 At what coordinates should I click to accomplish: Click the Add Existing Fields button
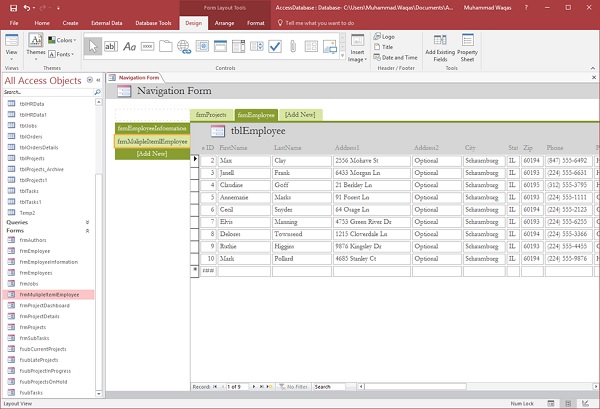[x=440, y=48]
